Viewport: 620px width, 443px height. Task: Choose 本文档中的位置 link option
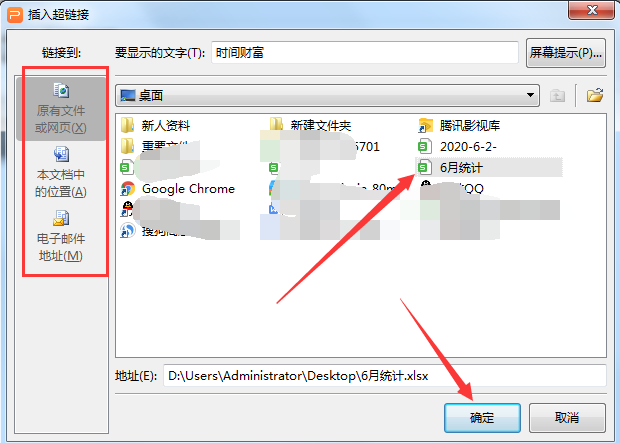60,172
